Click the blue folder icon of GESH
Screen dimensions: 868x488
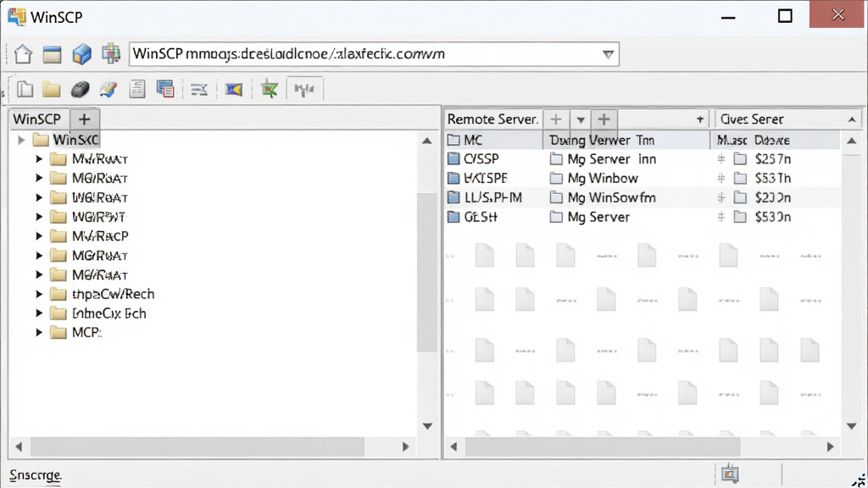click(453, 217)
